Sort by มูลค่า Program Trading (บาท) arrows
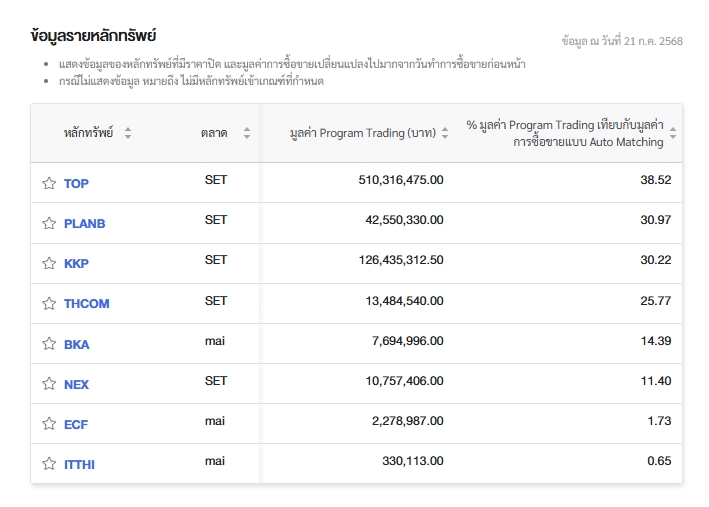 (445, 133)
